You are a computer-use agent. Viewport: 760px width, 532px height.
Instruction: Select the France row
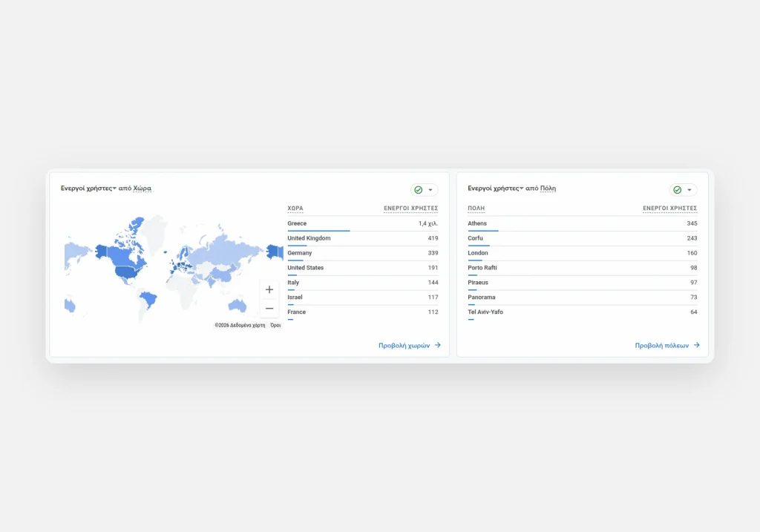click(x=362, y=312)
